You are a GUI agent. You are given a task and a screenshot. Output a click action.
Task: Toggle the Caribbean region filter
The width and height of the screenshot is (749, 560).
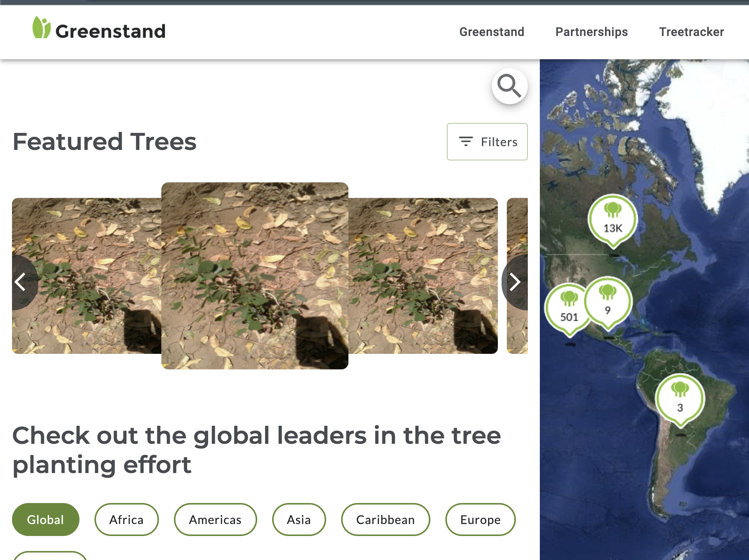[x=386, y=520]
